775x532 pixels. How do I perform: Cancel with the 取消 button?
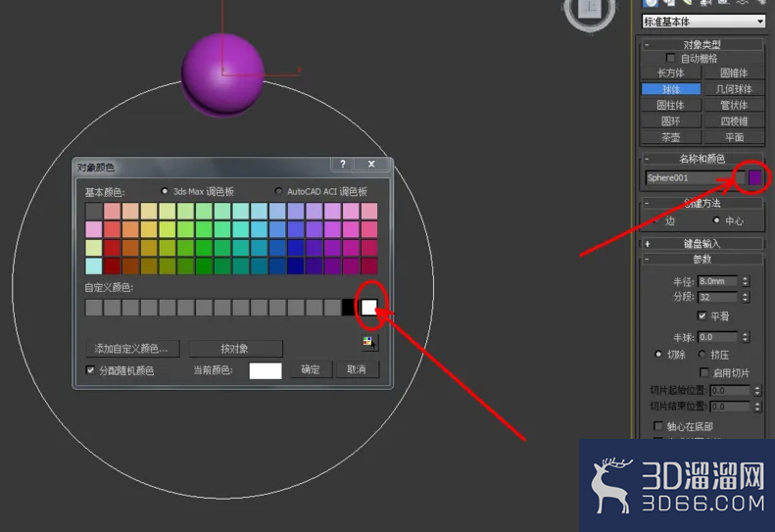(357, 369)
